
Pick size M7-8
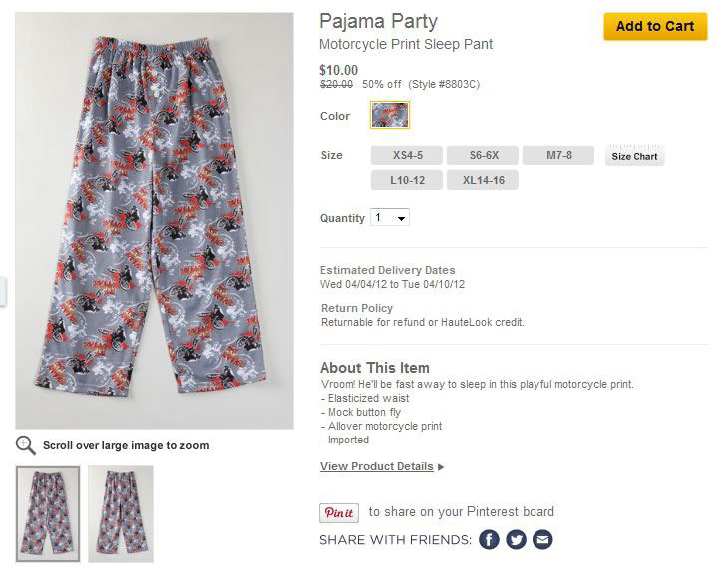(x=558, y=155)
